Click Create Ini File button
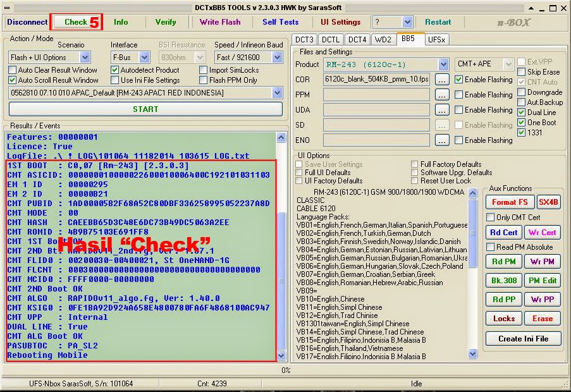 pyautogui.click(x=524, y=338)
